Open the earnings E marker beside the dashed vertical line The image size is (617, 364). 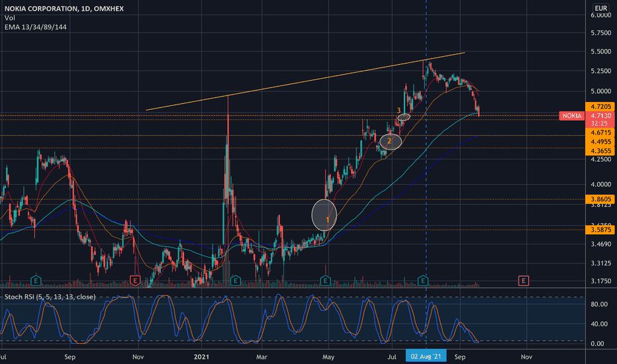point(422,281)
